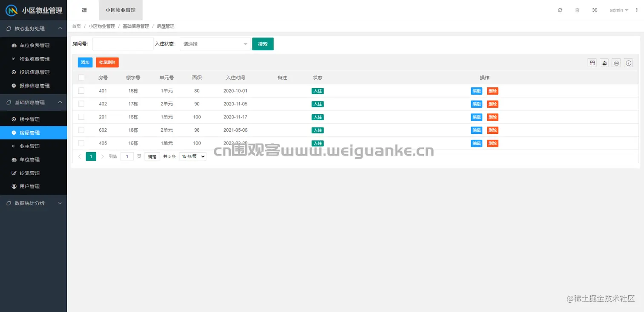The width and height of the screenshot is (644, 312).
Task: Click the 2021-05-06 date cell
Action: tap(236, 130)
